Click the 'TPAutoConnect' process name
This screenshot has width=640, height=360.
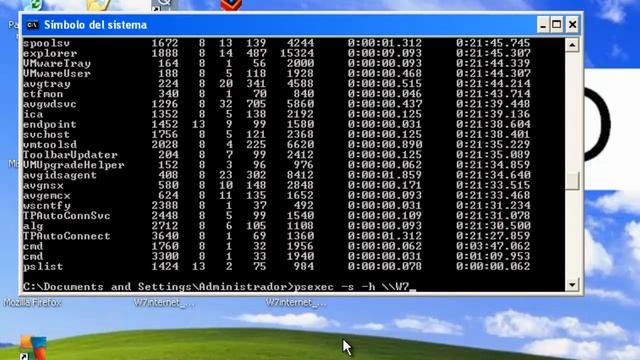pyautogui.click(x=67, y=236)
